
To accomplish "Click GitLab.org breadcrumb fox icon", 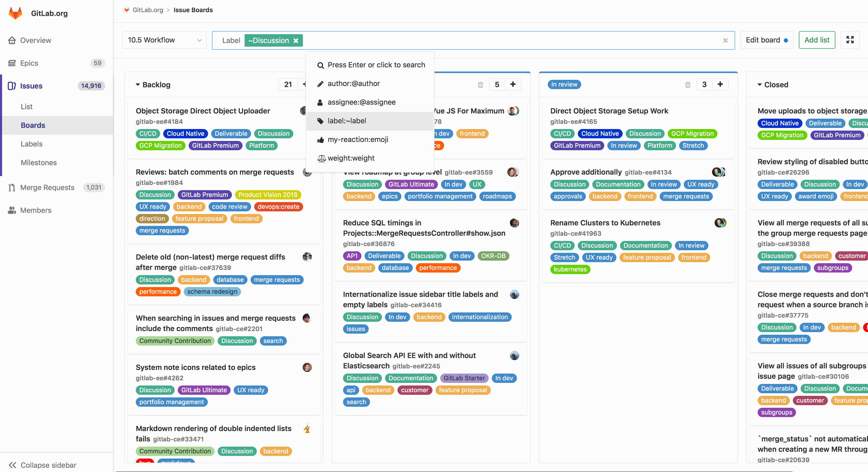I will pyautogui.click(x=127, y=10).
